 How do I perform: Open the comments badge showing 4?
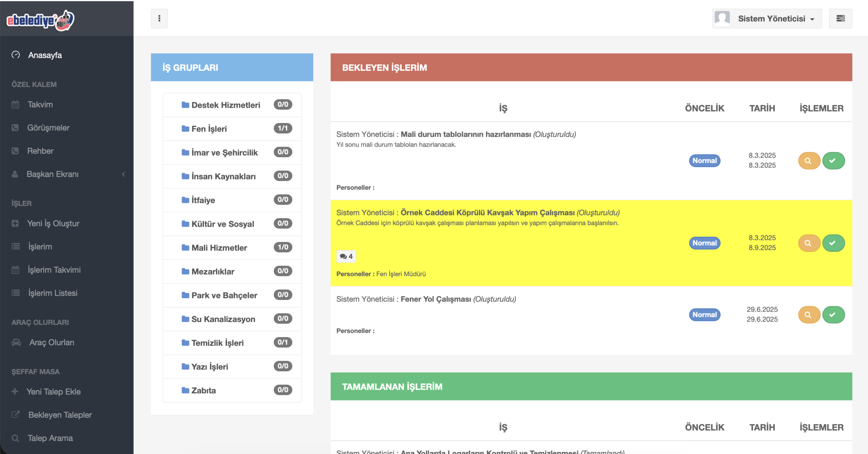pos(346,256)
